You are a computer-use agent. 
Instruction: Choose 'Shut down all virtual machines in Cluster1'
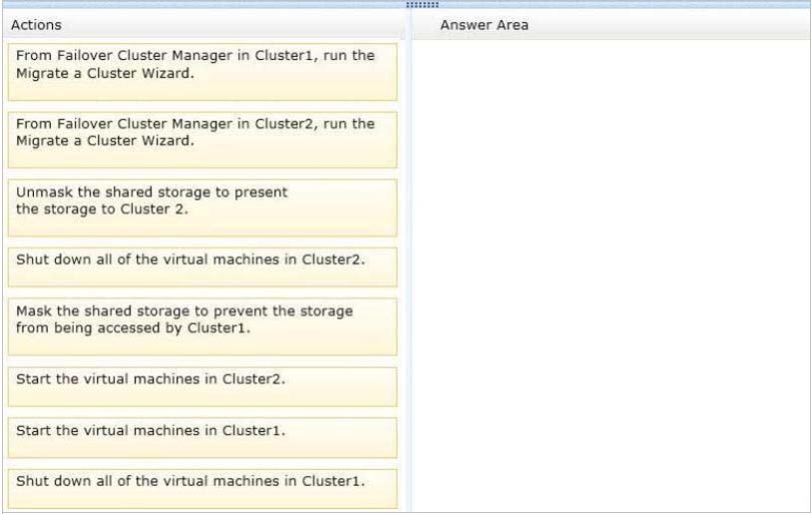point(203,489)
